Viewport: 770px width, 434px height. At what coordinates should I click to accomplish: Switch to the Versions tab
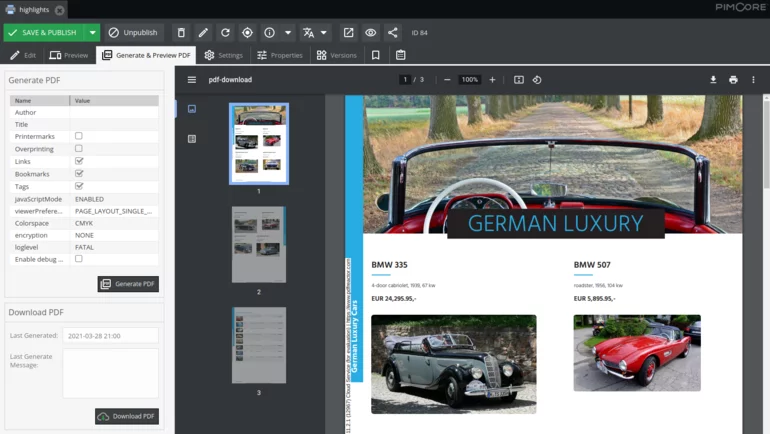point(336,55)
